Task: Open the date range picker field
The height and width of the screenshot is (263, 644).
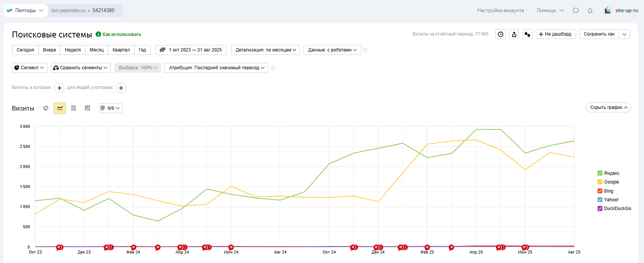Action: pyautogui.click(x=191, y=50)
